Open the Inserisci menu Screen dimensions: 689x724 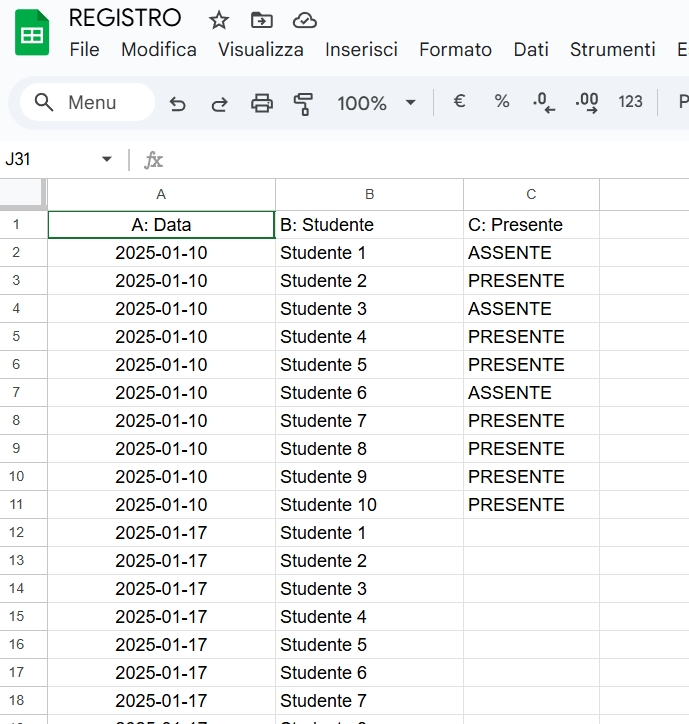361,49
